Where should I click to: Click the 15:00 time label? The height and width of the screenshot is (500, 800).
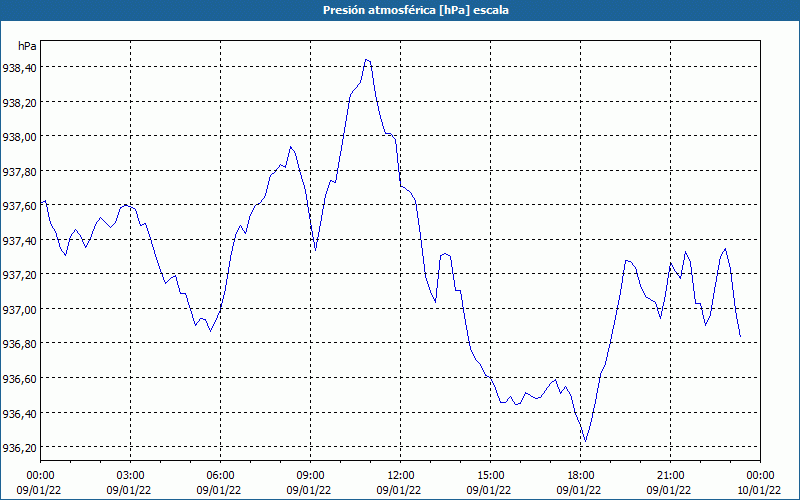pos(490,476)
